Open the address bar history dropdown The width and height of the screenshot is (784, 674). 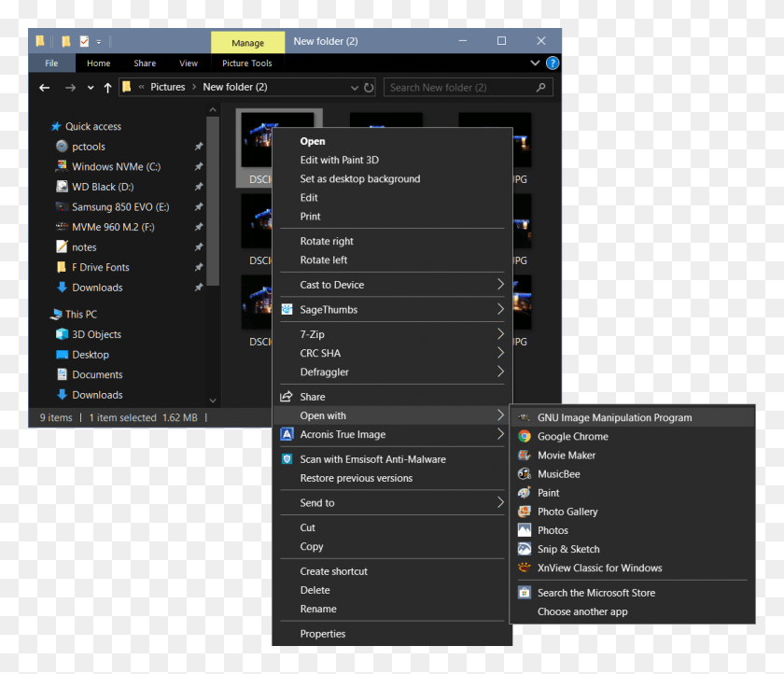pos(355,88)
